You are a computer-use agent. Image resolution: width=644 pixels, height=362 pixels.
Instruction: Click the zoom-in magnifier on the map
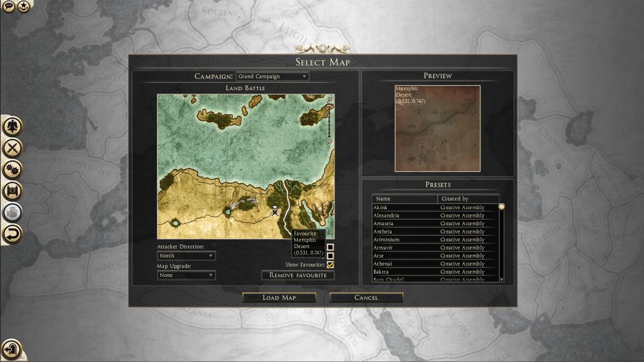(x=330, y=100)
